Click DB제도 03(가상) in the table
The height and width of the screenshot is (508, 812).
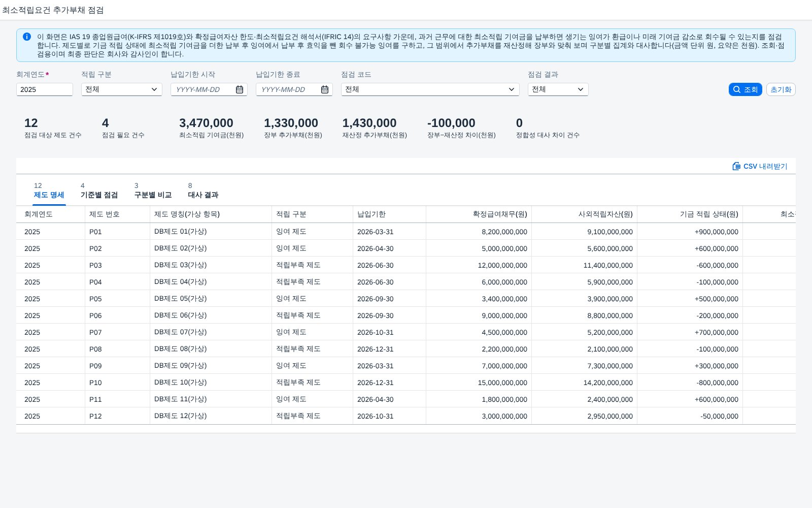pyautogui.click(x=180, y=265)
